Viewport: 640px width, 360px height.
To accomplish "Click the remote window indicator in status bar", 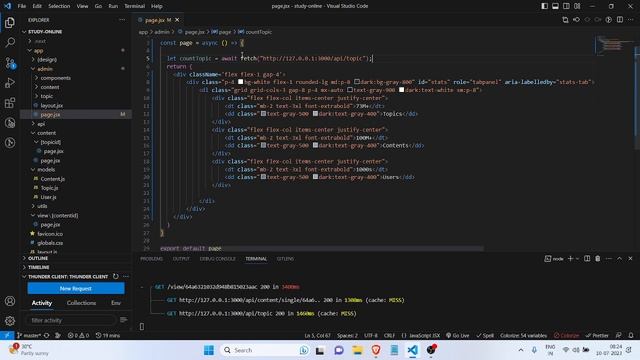I will click(7, 335).
